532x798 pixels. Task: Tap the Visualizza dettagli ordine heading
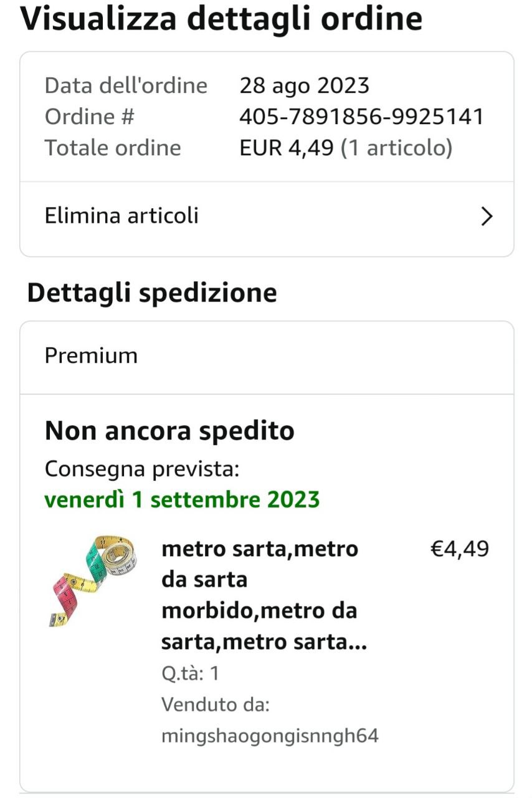click(221, 19)
